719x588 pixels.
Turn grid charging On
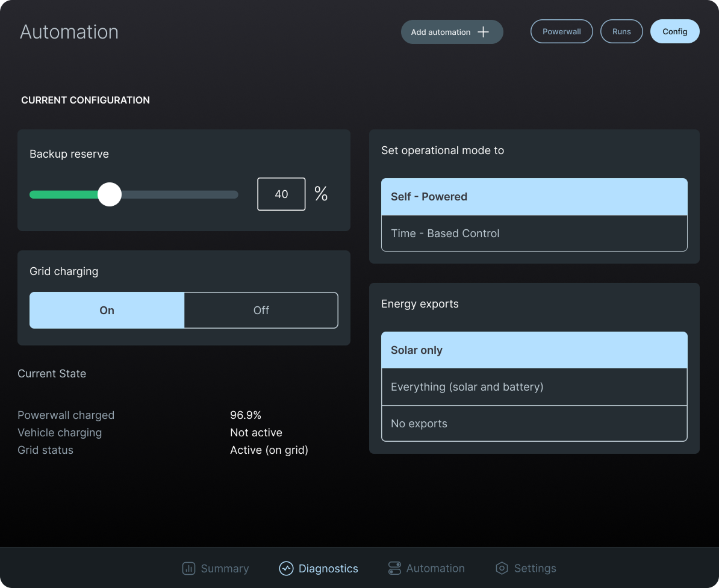coord(107,311)
